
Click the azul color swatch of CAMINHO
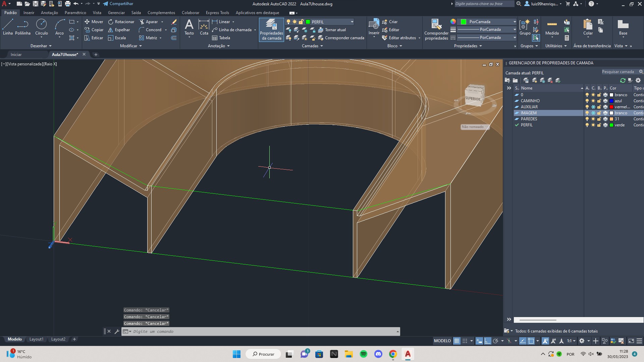click(611, 101)
